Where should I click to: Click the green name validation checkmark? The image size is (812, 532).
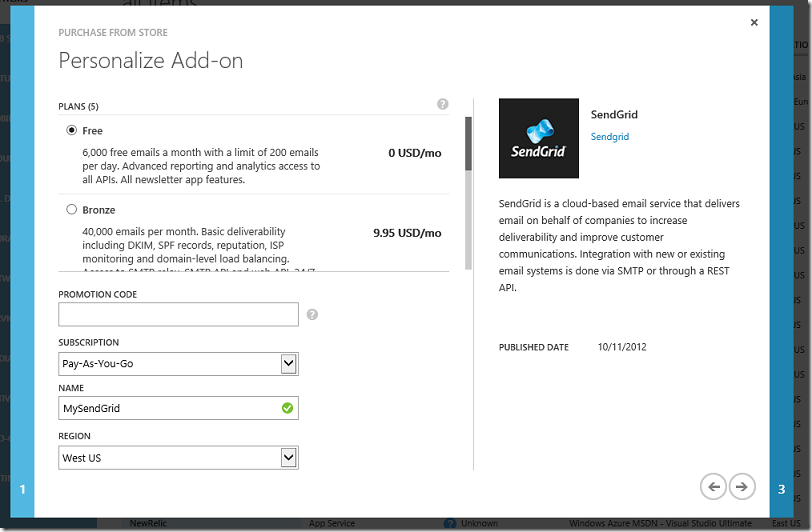(x=287, y=408)
